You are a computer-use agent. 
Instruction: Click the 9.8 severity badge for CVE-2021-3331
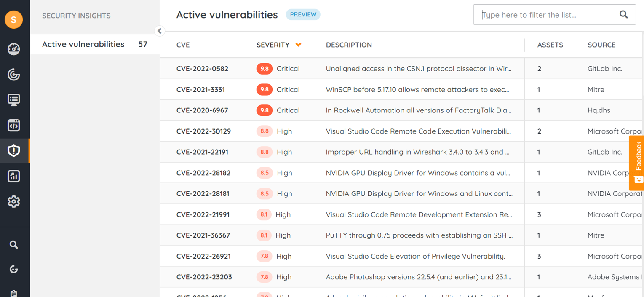coord(264,90)
